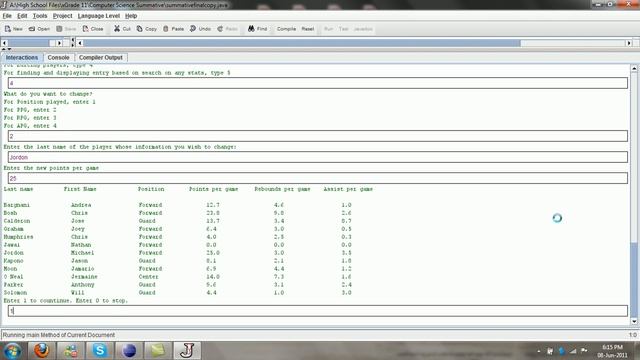The height and width of the screenshot is (360, 640).
Task: Open the Language Level menu
Action: 99,16
